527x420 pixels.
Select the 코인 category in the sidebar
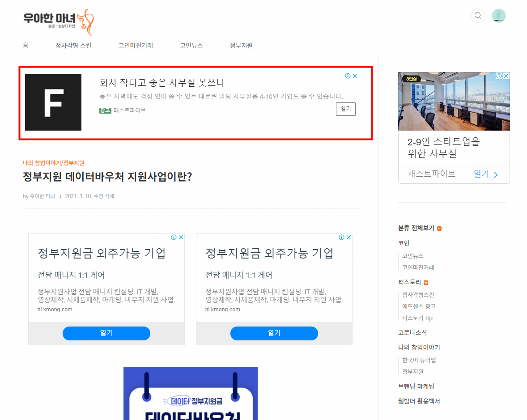(404, 243)
